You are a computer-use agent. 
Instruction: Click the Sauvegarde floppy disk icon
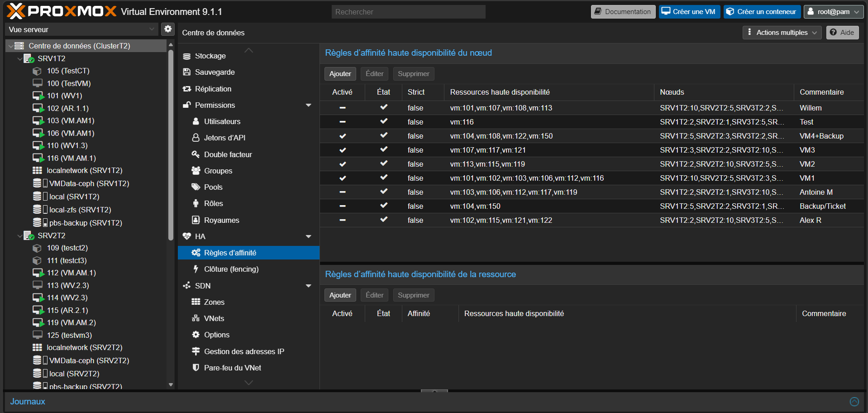point(186,72)
